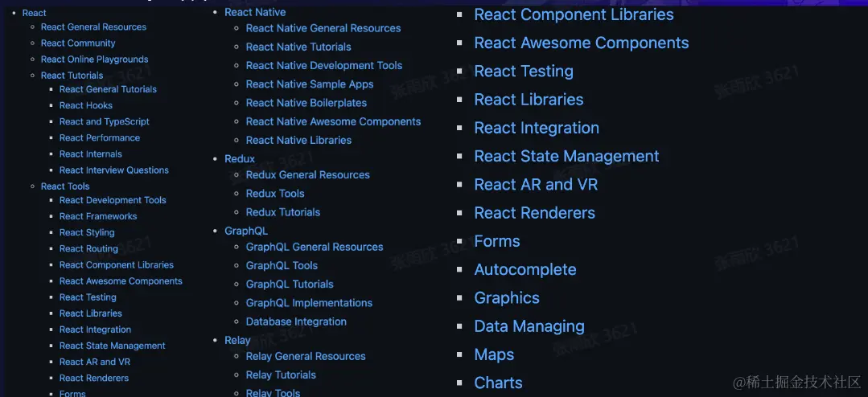Click React Native General Resources
The image size is (868, 397).
pos(323,28)
